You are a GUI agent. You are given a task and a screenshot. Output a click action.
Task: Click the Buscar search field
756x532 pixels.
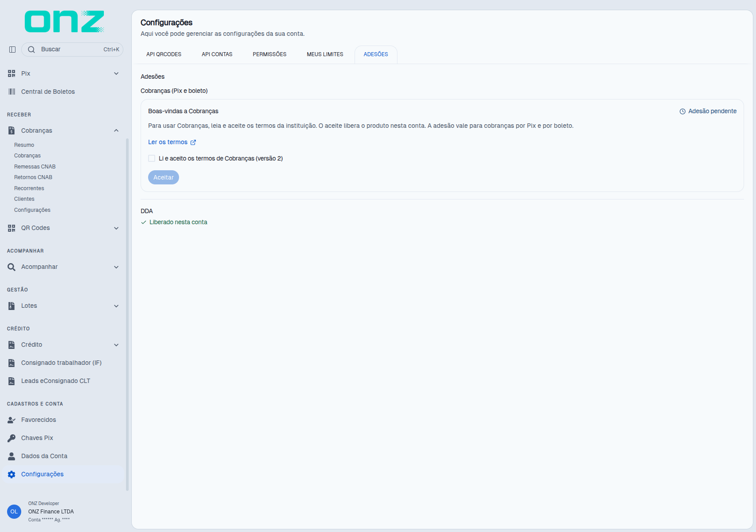point(73,50)
